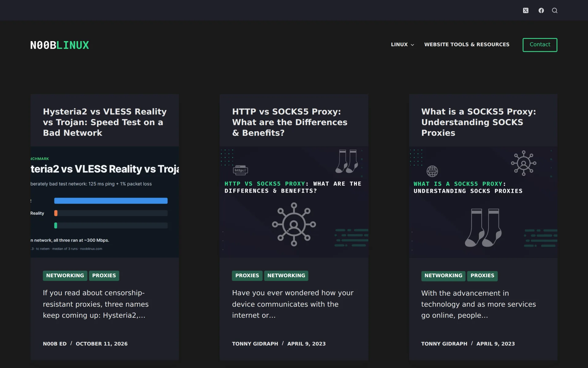Select PROXIES tag on HTTP vs SOCKS5 post
Screen dimensions: 588x368
point(247,275)
